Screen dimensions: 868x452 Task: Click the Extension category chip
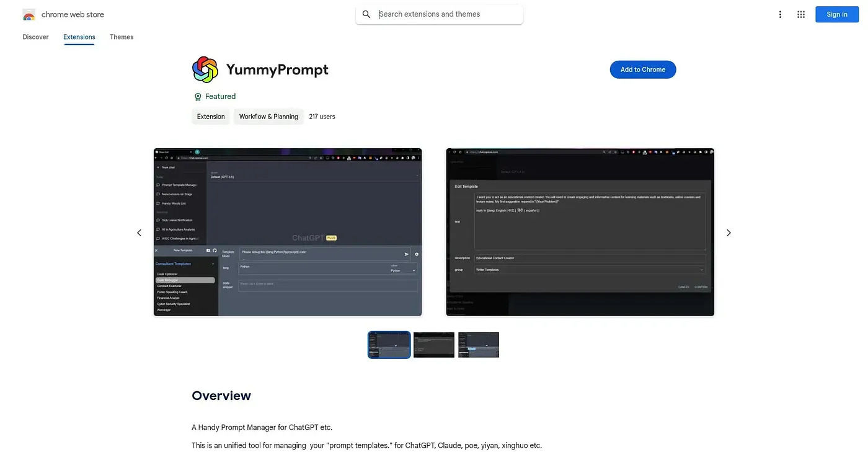coord(211,117)
